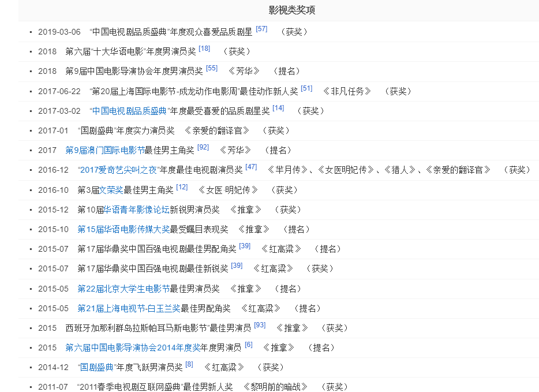Open reference [39] on 最佳男配角奖 row
539x392 pixels.
(x=245, y=246)
